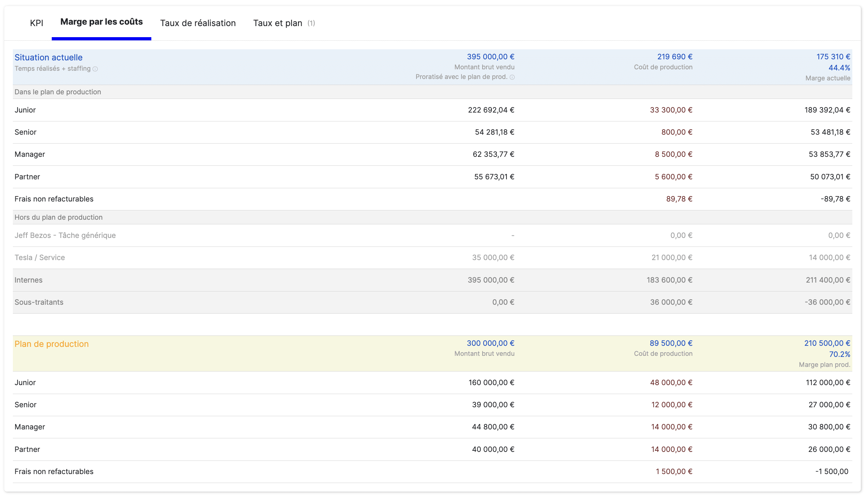Viewport: 868px width, 498px height.
Task: Click the 112 000,00 € Junior plan margin
Action: [x=828, y=383]
